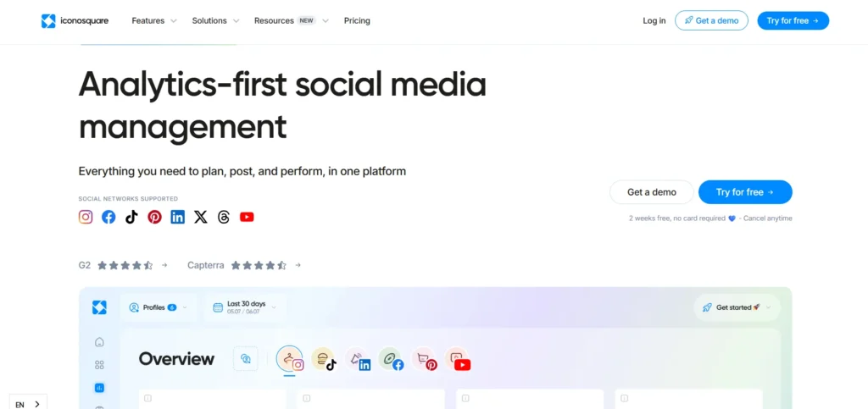The width and height of the screenshot is (868, 409).
Task: Click the blue analytics chart icon in sidebar
Action: 100,388
